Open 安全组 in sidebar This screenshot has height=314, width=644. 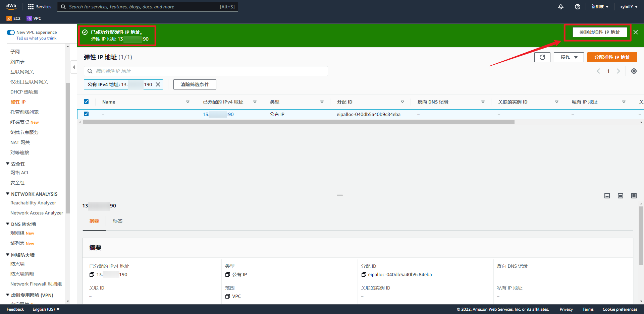point(17,183)
